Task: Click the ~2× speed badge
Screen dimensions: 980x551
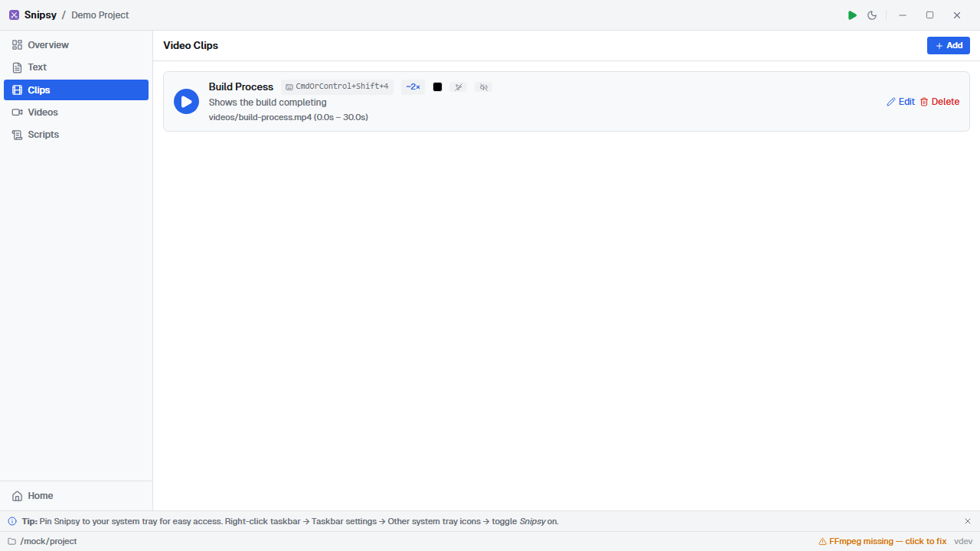Action: point(413,87)
